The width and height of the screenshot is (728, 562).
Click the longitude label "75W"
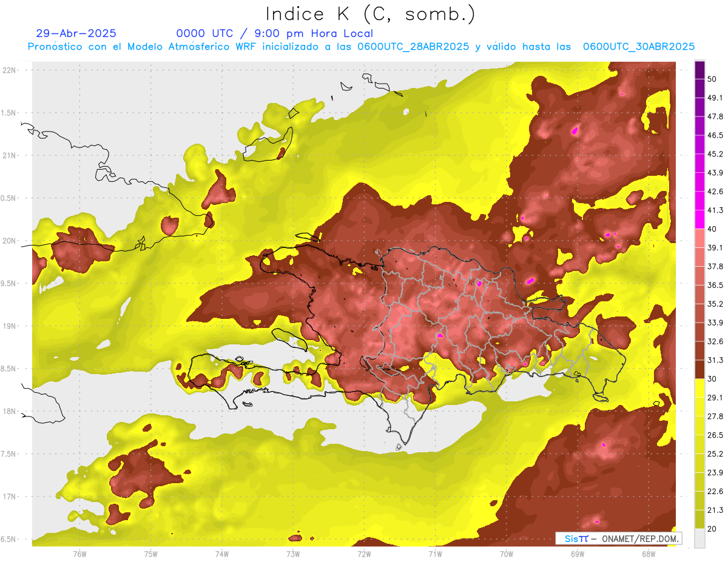151,554
